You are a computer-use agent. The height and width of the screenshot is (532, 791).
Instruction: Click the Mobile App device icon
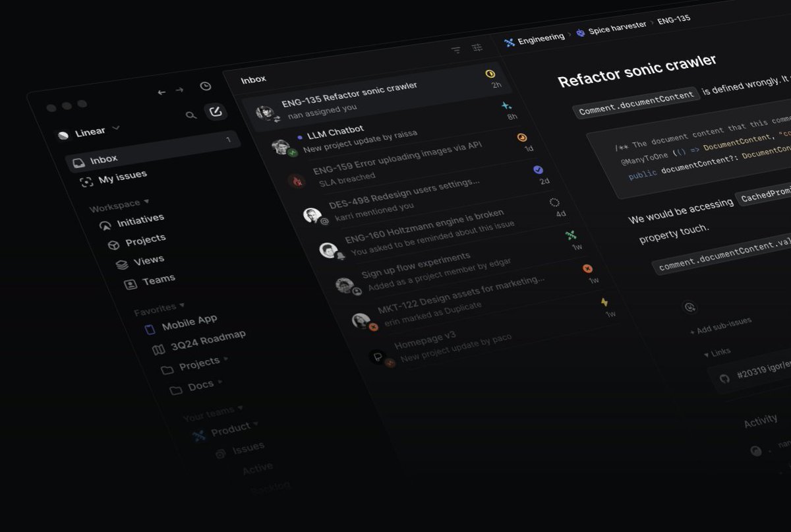[x=150, y=329]
